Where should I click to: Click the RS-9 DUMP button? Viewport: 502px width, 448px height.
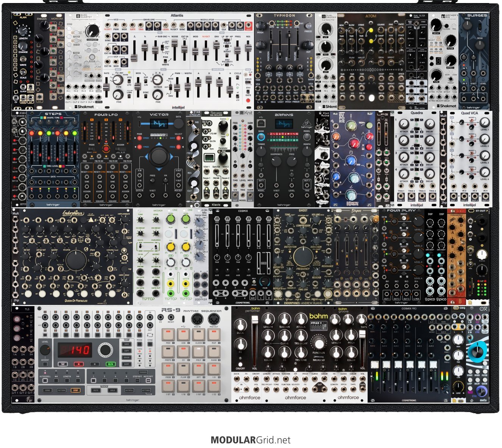(127, 364)
